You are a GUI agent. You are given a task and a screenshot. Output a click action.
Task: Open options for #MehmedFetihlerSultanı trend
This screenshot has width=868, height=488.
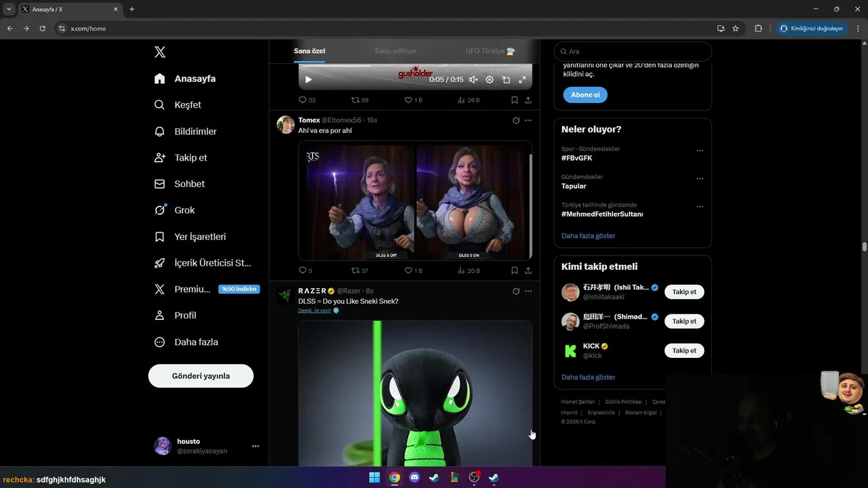[700, 207]
